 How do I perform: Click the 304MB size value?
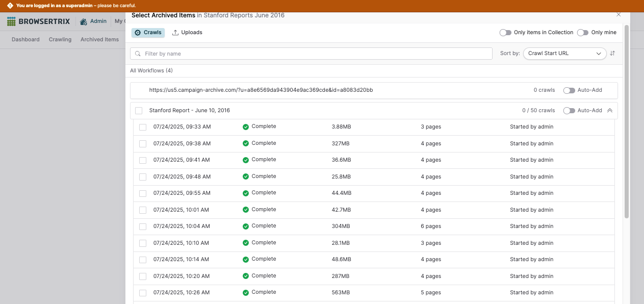341,226
